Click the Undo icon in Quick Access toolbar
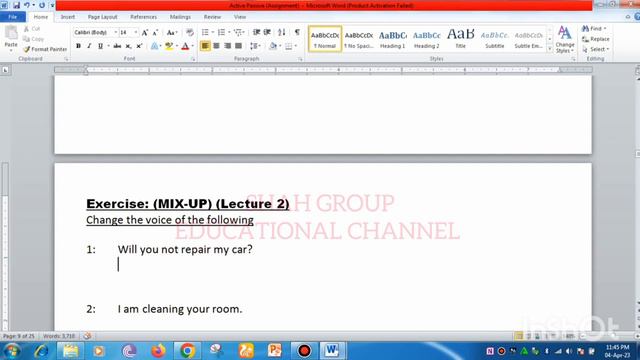Image resolution: width=640 pixels, height=360 pixels. 27,5
